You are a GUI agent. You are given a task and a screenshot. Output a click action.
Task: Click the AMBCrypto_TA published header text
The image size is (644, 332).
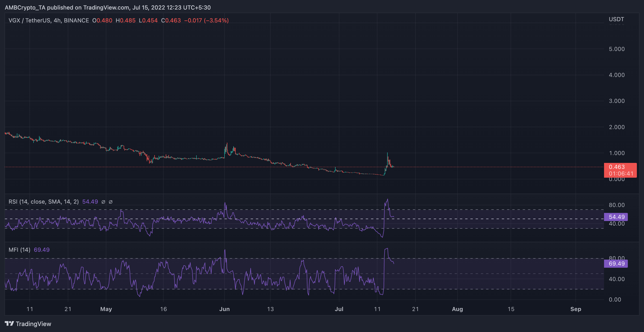(108, 8)
